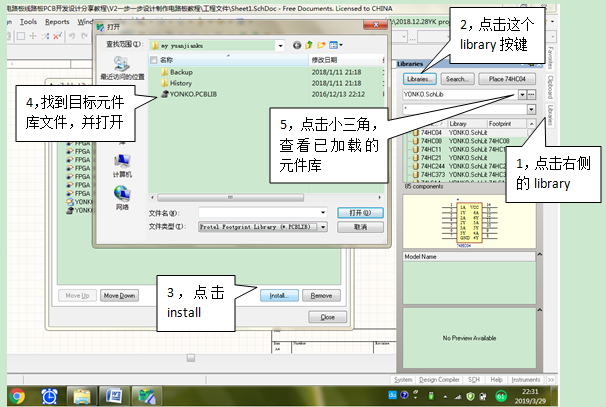This screenshot has height=407, width=606.
Task: Click the Close button in Available Libraries dialog
Action: click(327, 317)
